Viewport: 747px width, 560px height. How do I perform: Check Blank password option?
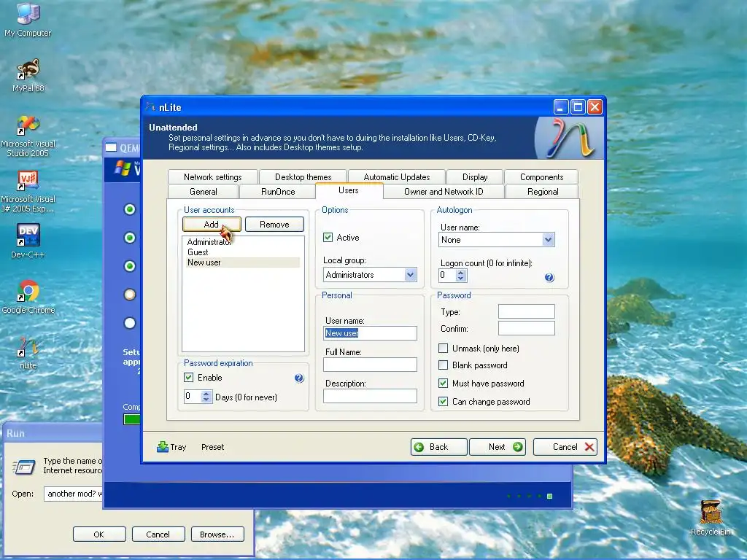click(x=443, y=365)
